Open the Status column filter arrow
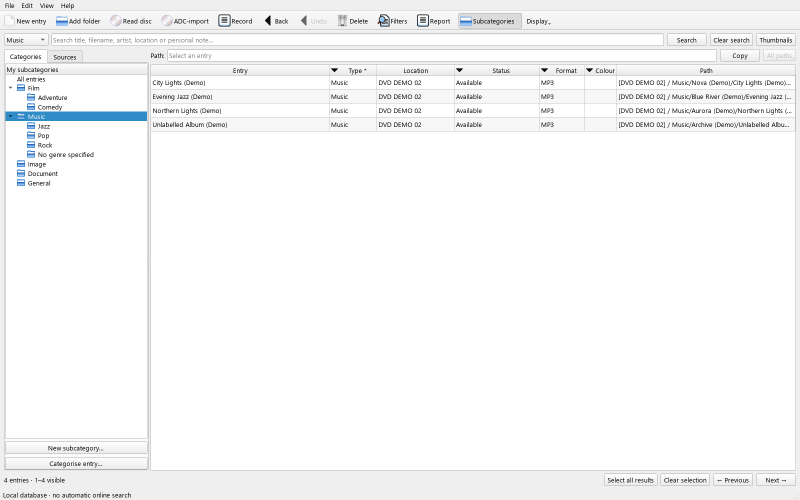 tap(459, 70)
